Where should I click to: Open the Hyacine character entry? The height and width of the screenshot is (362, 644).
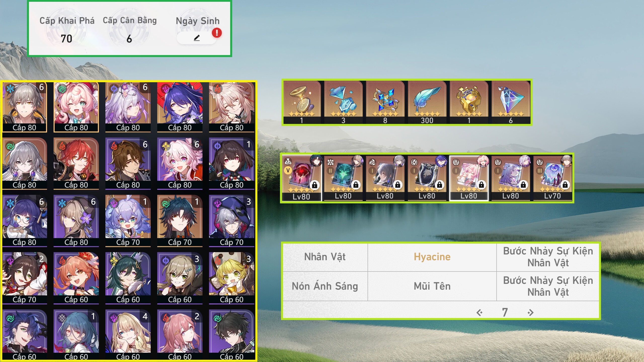(432, 257)
